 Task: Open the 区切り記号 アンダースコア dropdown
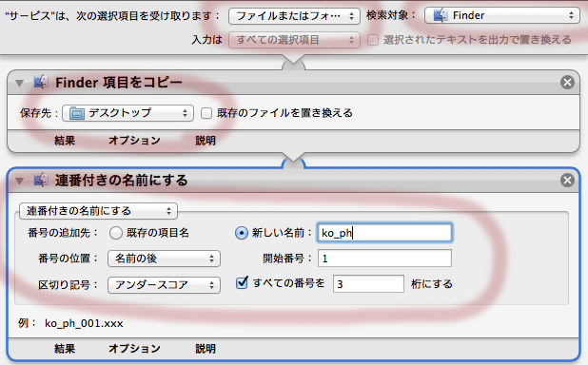click(164, 285)
